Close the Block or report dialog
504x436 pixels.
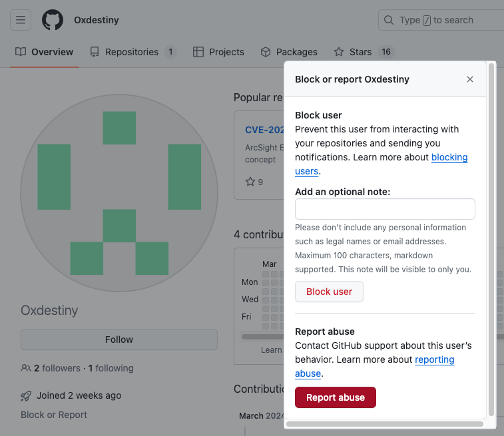(470, 79)
